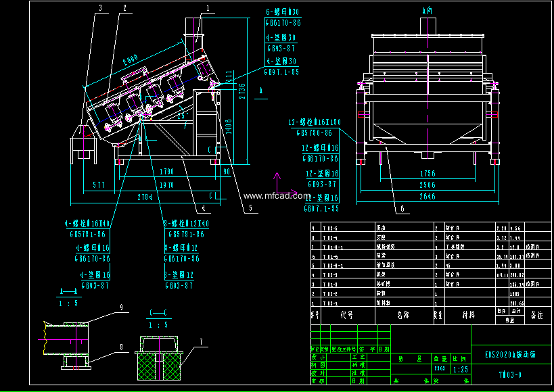Pick callout number 7 beside hatched section
The height and width of the screenshot is (392, 554).
click(200, 341)
